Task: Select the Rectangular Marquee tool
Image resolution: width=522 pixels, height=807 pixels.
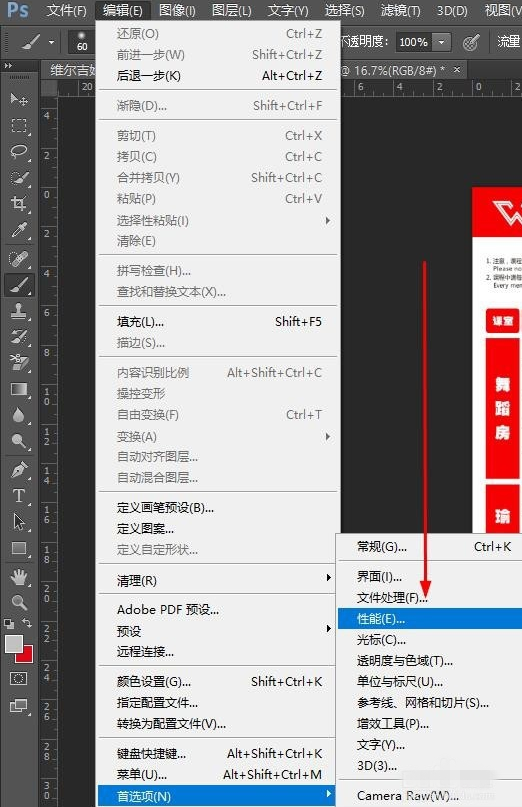Action: click(x=19, y=126)
